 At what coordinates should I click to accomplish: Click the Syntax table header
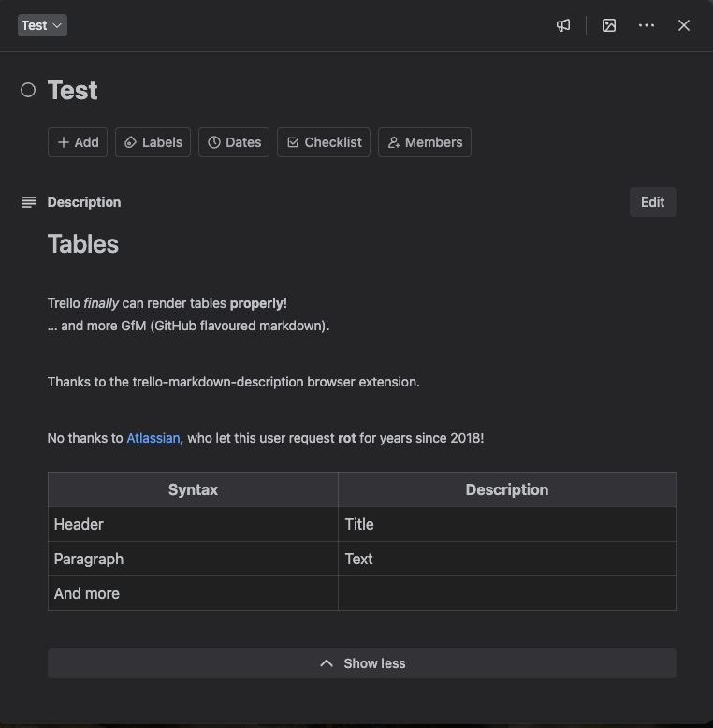(x=193, y=489)
